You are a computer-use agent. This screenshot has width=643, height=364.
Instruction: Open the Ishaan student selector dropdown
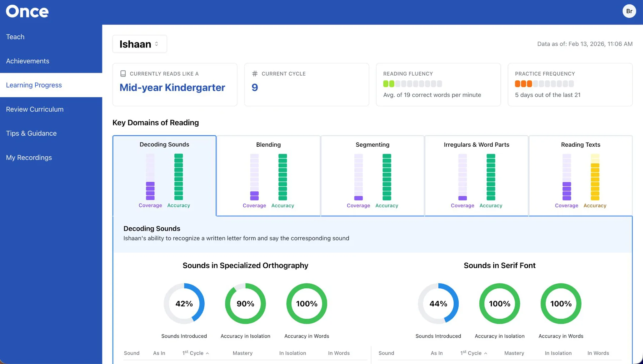click(x=140, y=44)
